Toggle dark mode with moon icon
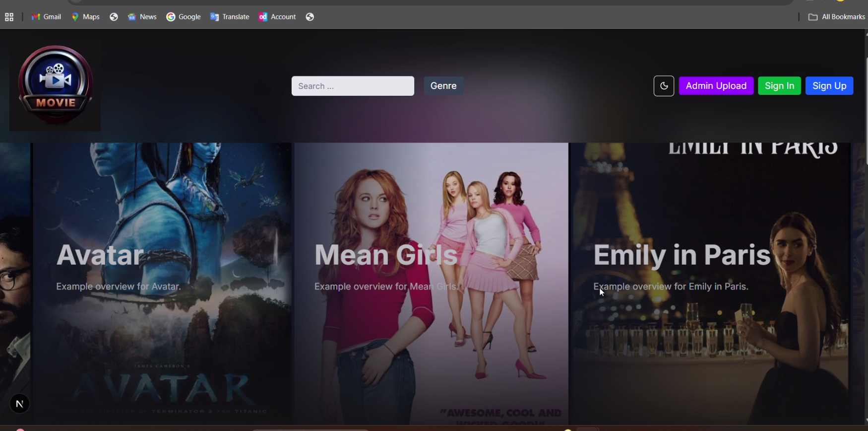The image size is (868, 431). [x=664, y=86]
